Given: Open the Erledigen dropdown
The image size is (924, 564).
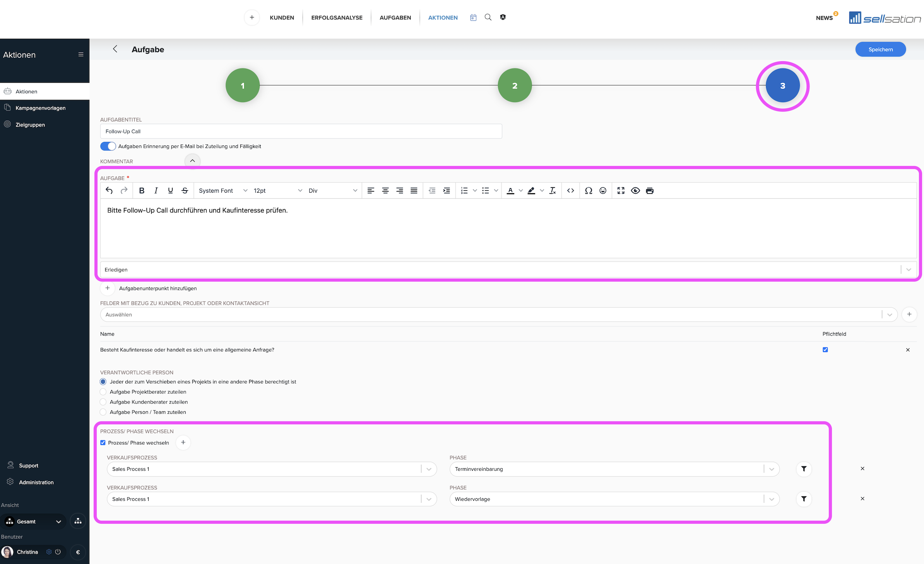Looking at the screenshot, I should (x=508, y=270).
